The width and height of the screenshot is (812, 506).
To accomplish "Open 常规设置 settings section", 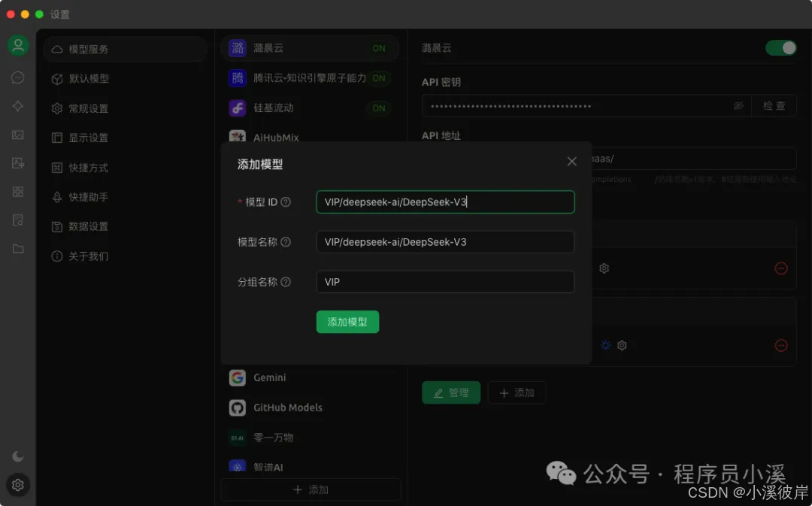I will (126, 108).
